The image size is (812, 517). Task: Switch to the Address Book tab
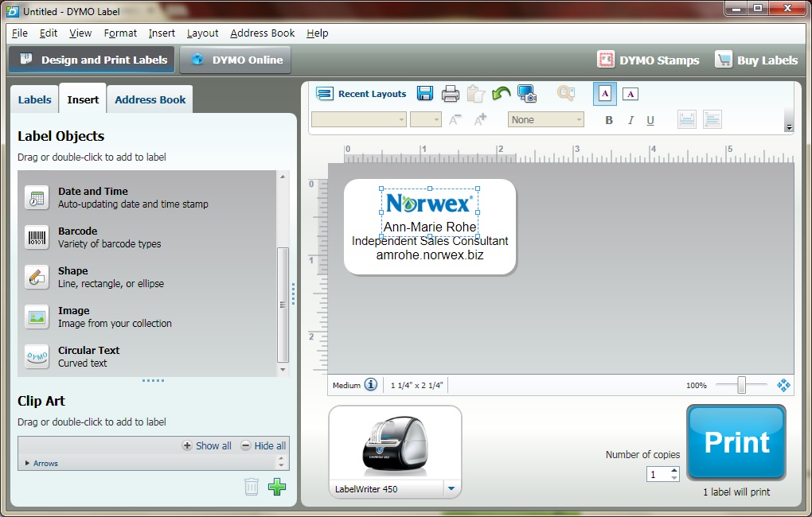pos(150,99)
